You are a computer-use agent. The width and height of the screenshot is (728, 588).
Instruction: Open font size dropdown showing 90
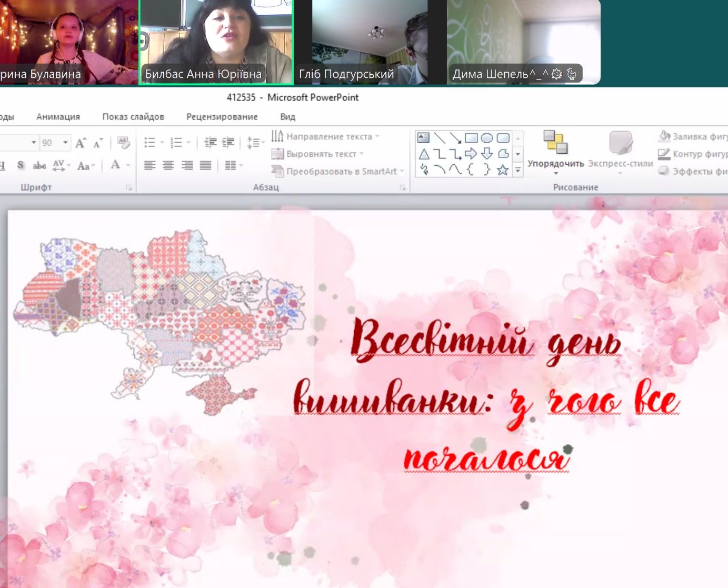click(65, 143)
